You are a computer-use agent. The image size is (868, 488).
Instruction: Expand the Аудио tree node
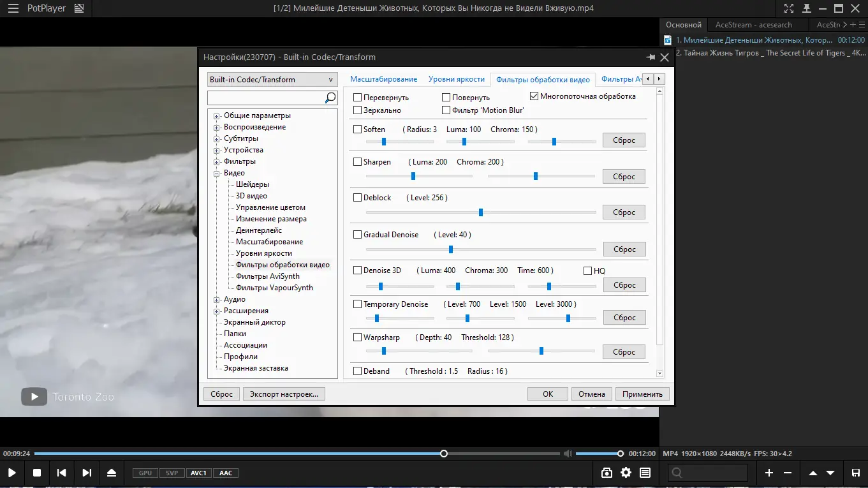tap(217, 300)
